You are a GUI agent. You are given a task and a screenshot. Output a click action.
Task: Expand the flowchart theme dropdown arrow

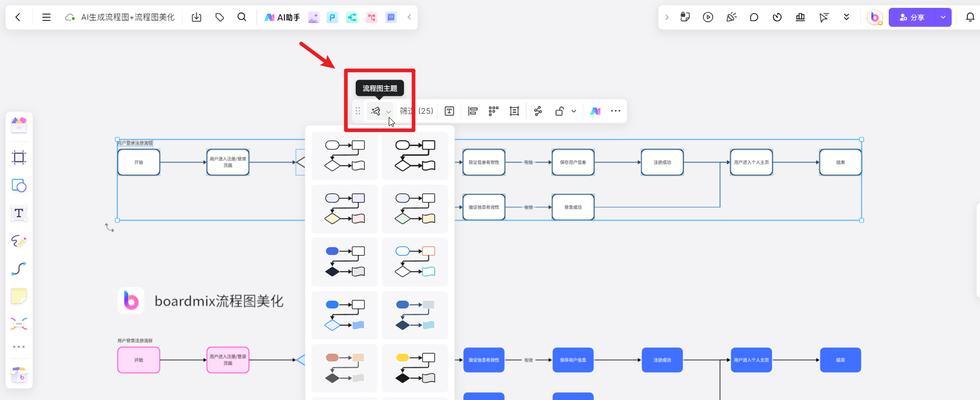click(x=389, y=111)
